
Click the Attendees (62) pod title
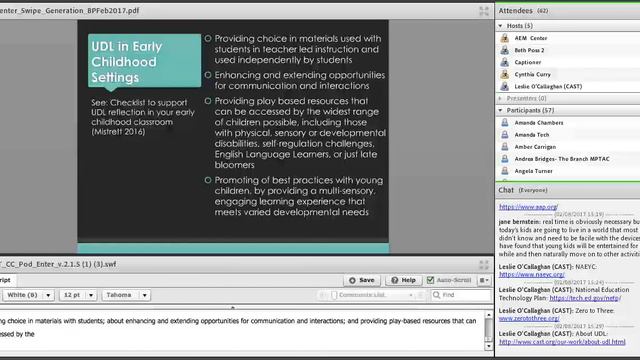point(523,11)
